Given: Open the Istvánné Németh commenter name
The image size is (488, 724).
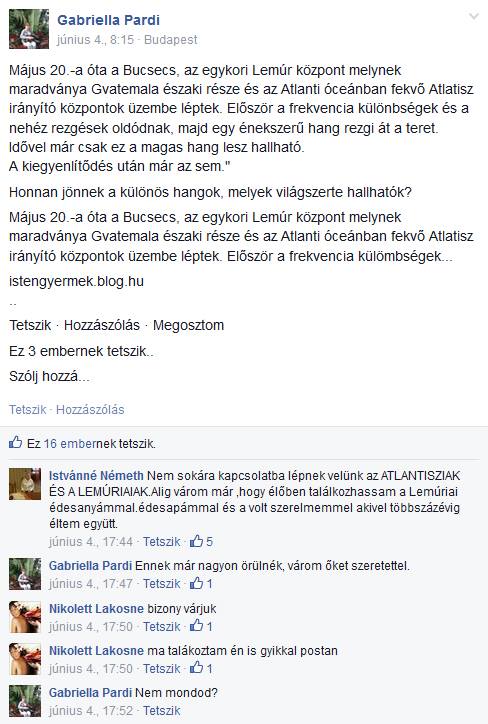Looking at the screenshot, I should pos(96,476).
